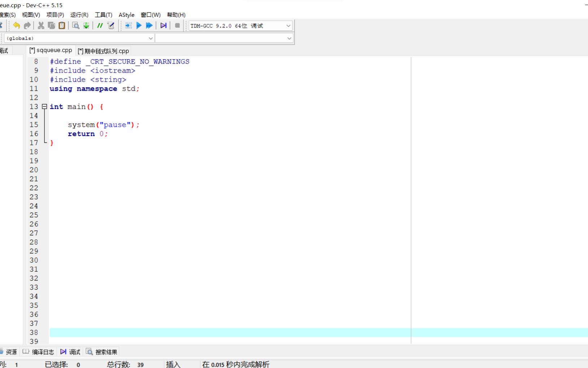Screen dimensions: 588x368
Task: Click the green download-arrow toolbar icon
Action: tap(86, 25)
